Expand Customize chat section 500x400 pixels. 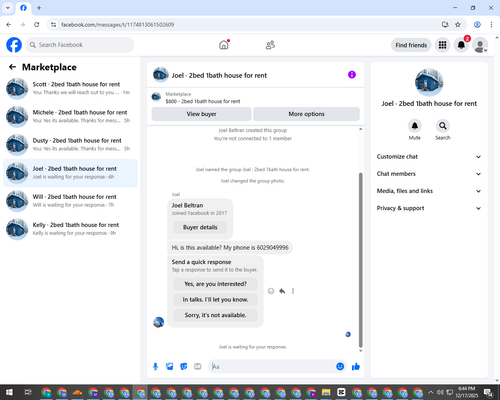click(x=429, y=157)
